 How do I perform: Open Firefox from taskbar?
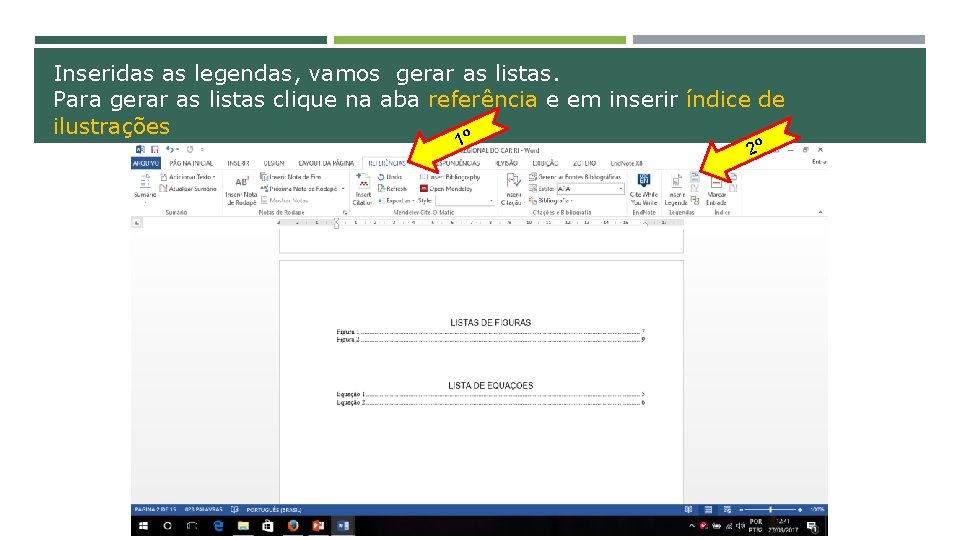click(x=293, y=526)
